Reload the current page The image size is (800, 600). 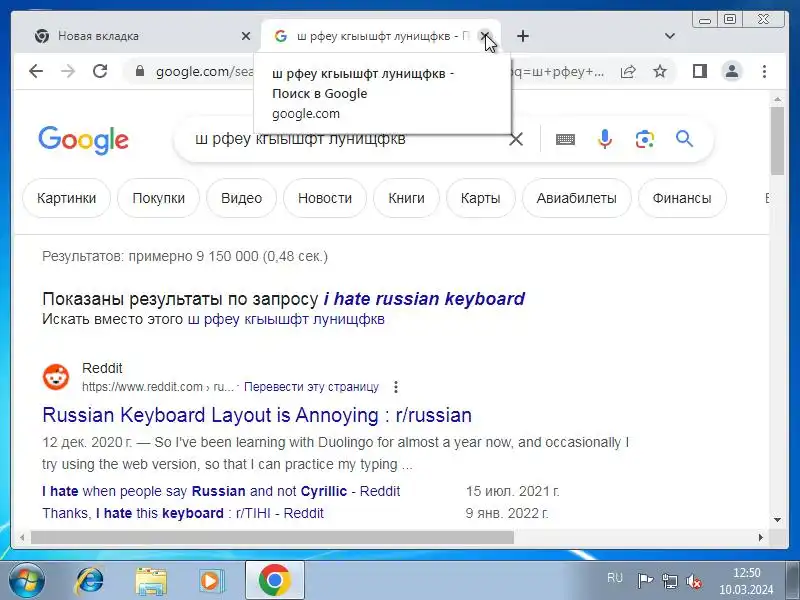[100, 71]
